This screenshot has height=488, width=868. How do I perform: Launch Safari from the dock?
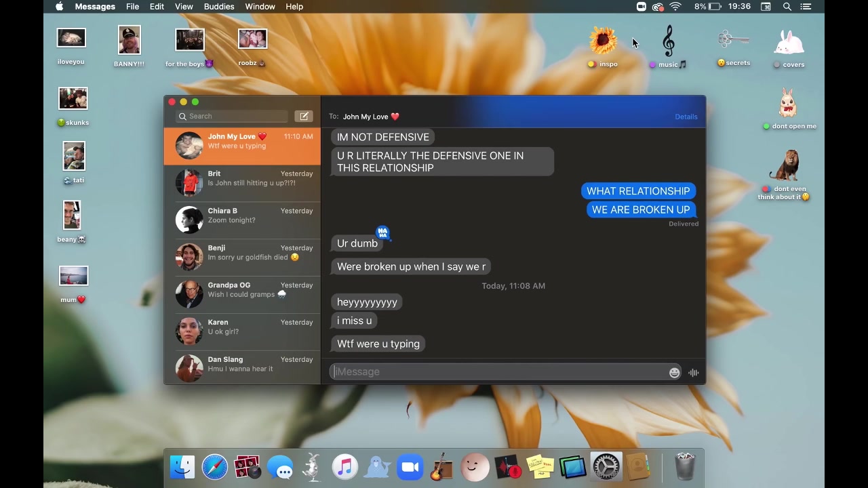(215, 467)
